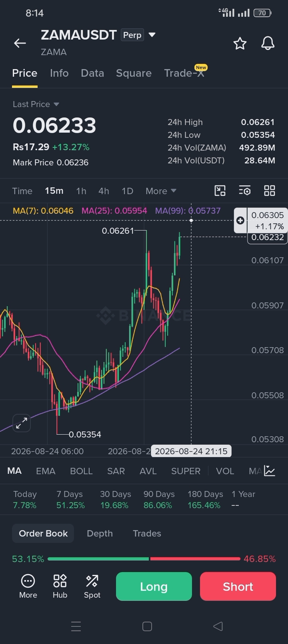The height and width of the screenshot is (644, 288).
Task: Open the chart drawing tools icon
Action: point(220,191)
